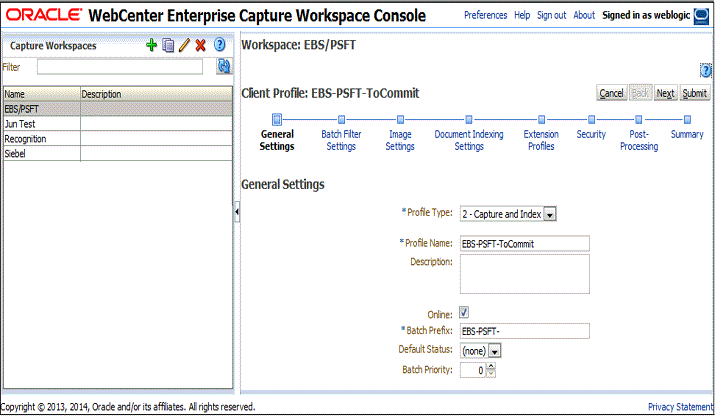This screenshot has width=715, height=416.
Task: Sort by Name column header
Action: pyautogui.click(x=42, y=94)
